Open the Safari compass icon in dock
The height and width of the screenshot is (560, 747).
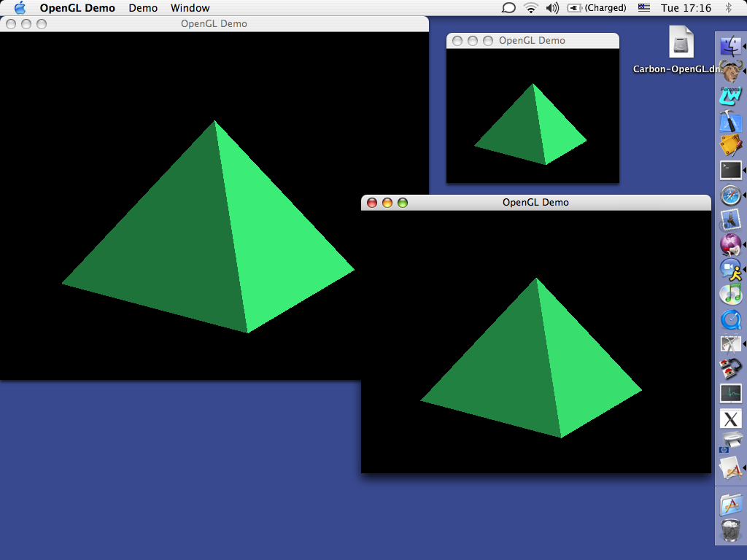point(730,195)
